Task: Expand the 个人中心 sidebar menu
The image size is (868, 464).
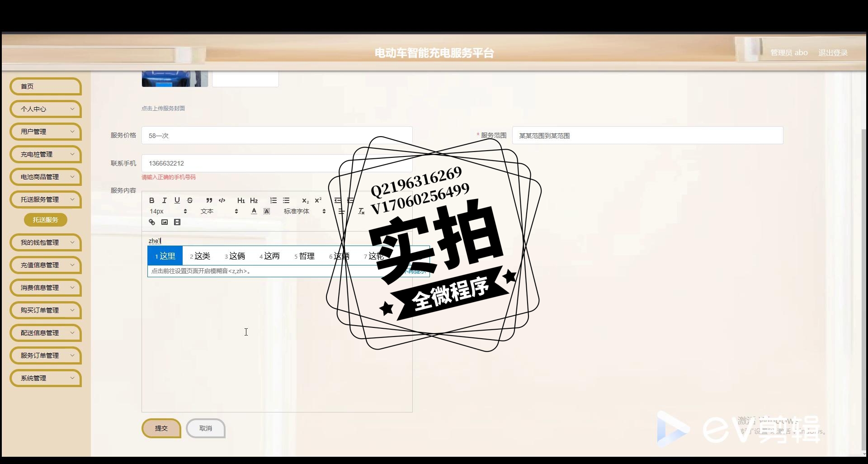Action: (45, 109)
